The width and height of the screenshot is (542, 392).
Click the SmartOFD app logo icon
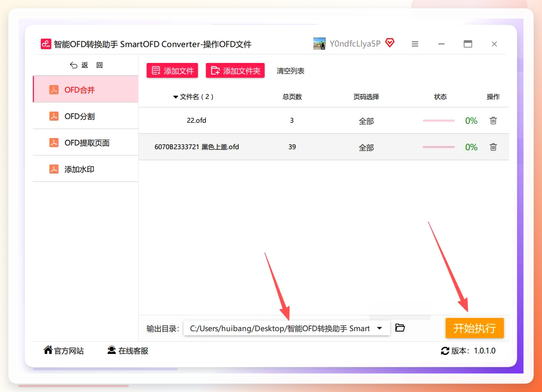coord(46,44)
